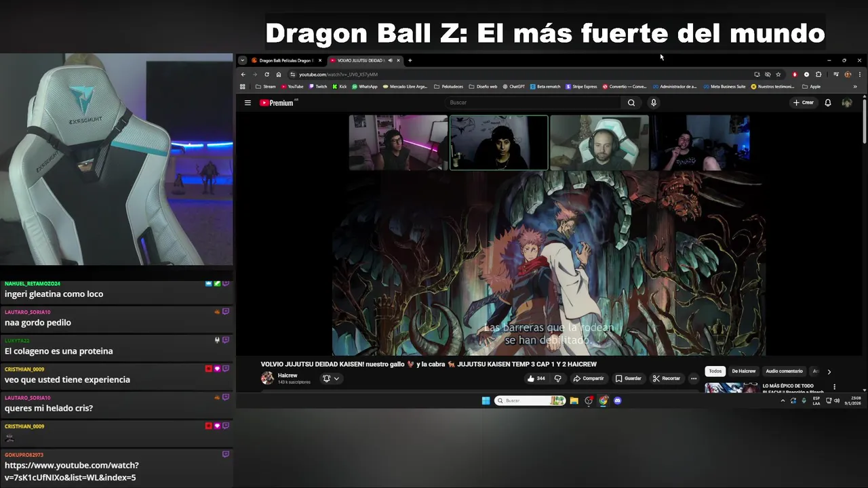The image size is (868, 488).
Task: Open Chrome tab search dropdown
Action: (x=243, y=60)
